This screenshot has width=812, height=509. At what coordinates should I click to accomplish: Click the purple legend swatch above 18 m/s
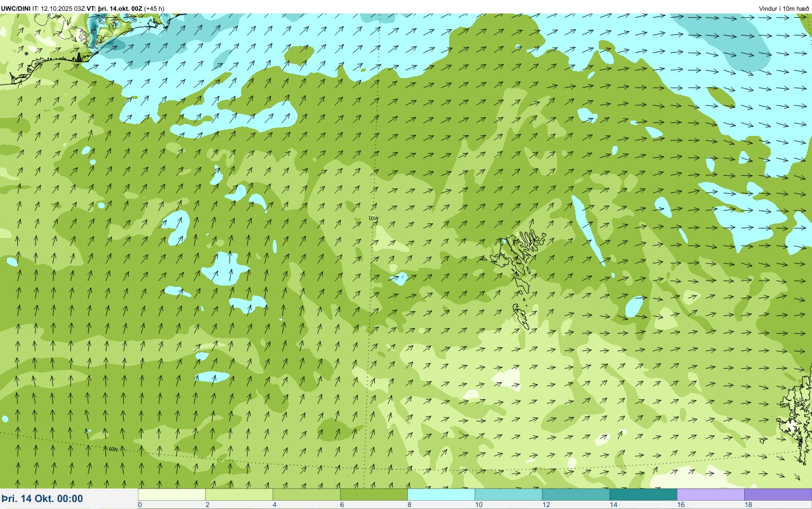point(778,494)
